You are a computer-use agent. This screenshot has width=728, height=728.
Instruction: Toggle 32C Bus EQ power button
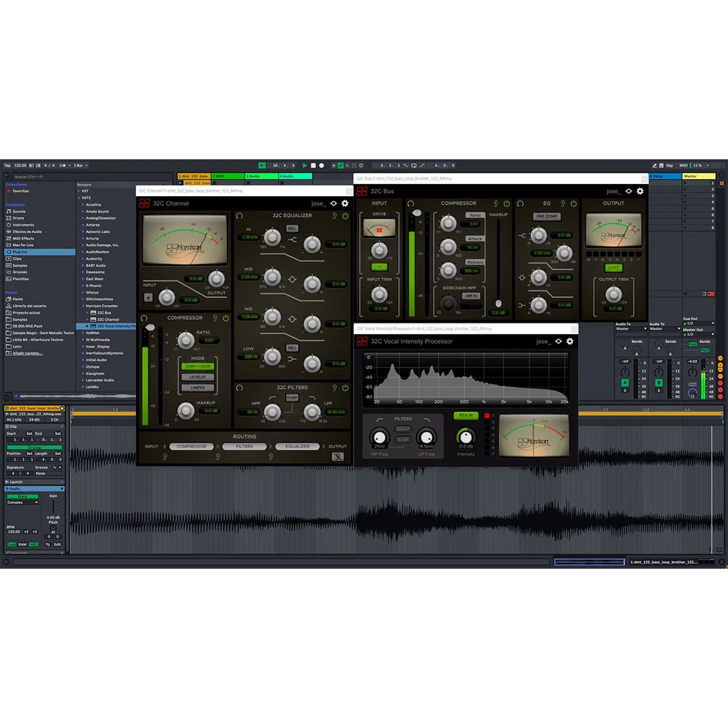(574, 204)
